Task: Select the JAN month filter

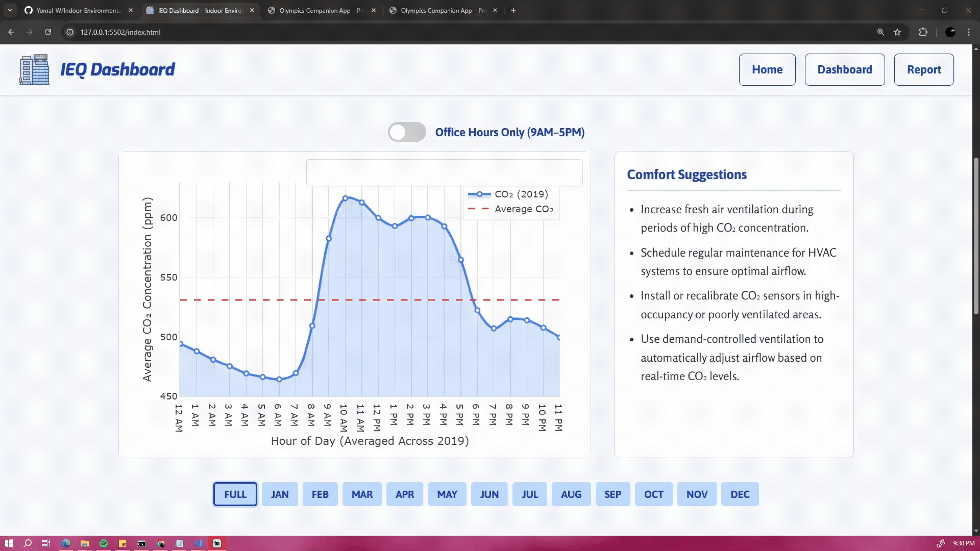Action: point(279,494)
